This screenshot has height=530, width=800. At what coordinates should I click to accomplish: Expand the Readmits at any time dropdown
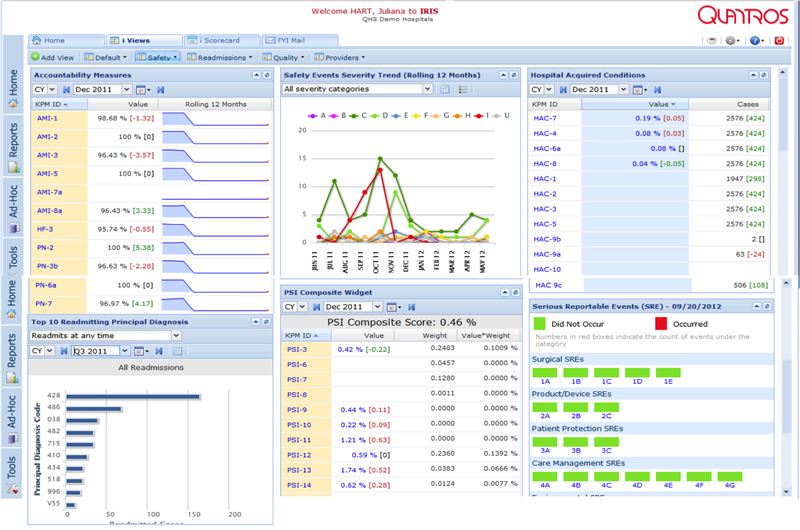coord(175,336)
